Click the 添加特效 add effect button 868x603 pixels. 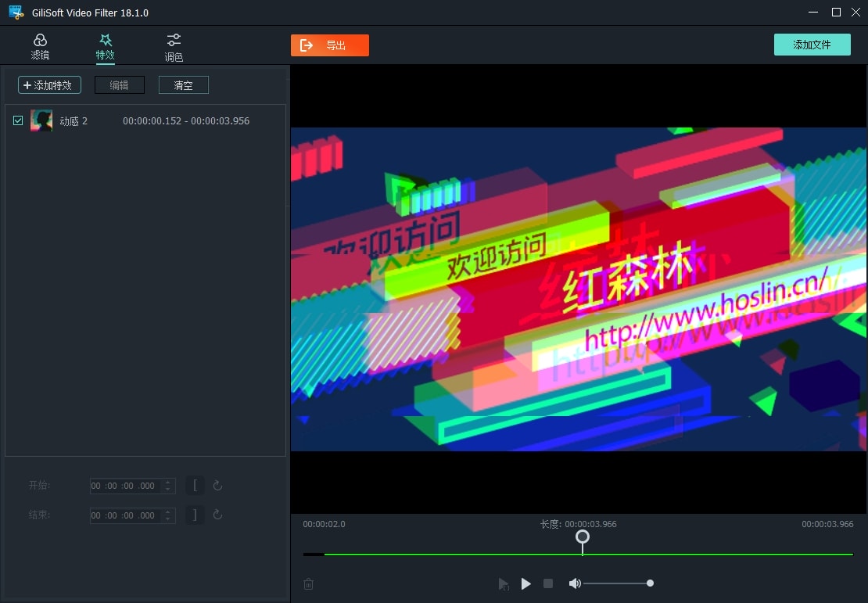pos(49,84)
